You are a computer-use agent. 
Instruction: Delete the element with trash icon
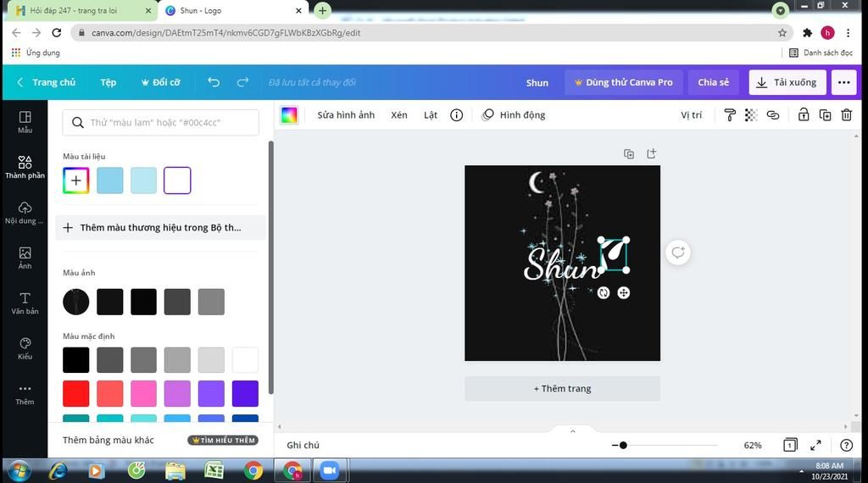[847, 115]
